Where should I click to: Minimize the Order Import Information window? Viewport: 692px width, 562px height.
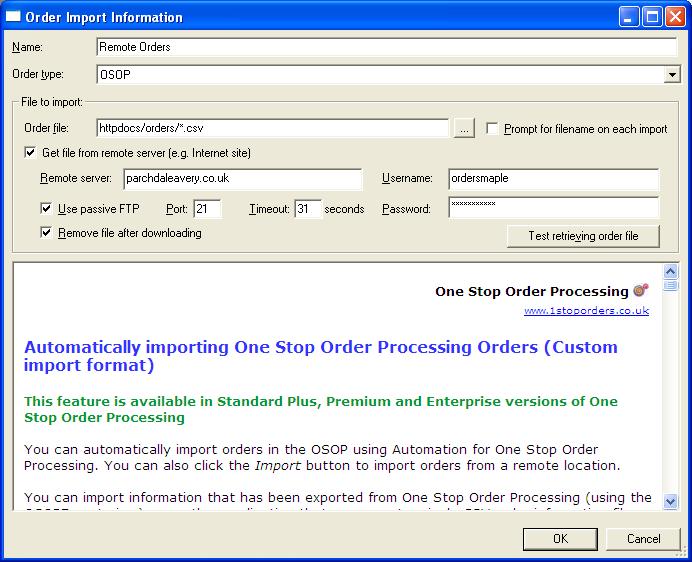pyautogui.click(x=628, y=17)
